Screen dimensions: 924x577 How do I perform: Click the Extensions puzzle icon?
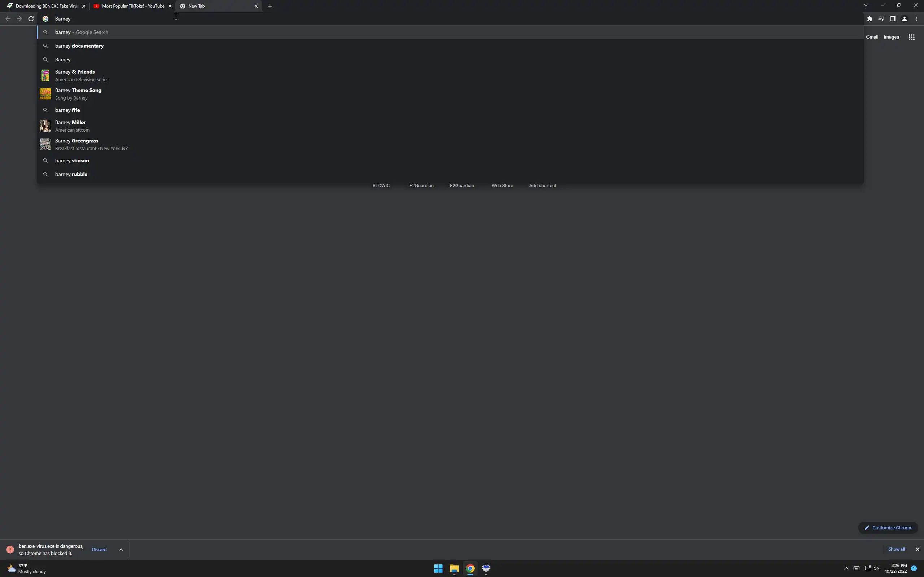[869, 19]
